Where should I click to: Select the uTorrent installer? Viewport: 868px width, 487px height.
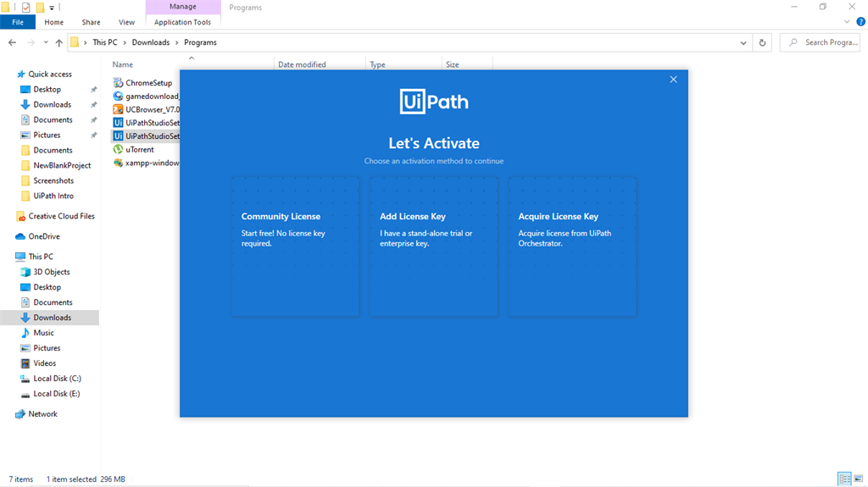point(134,149)
